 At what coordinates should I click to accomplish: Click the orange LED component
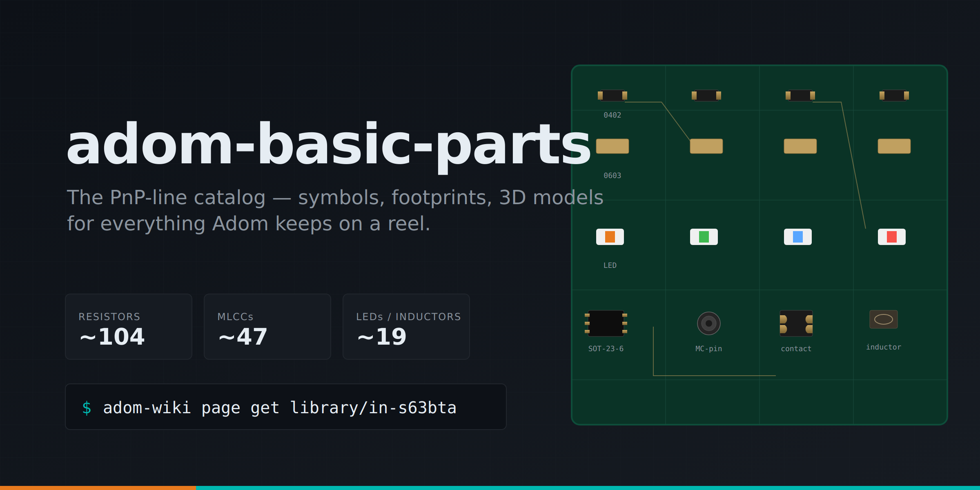[x=610, y=237]
